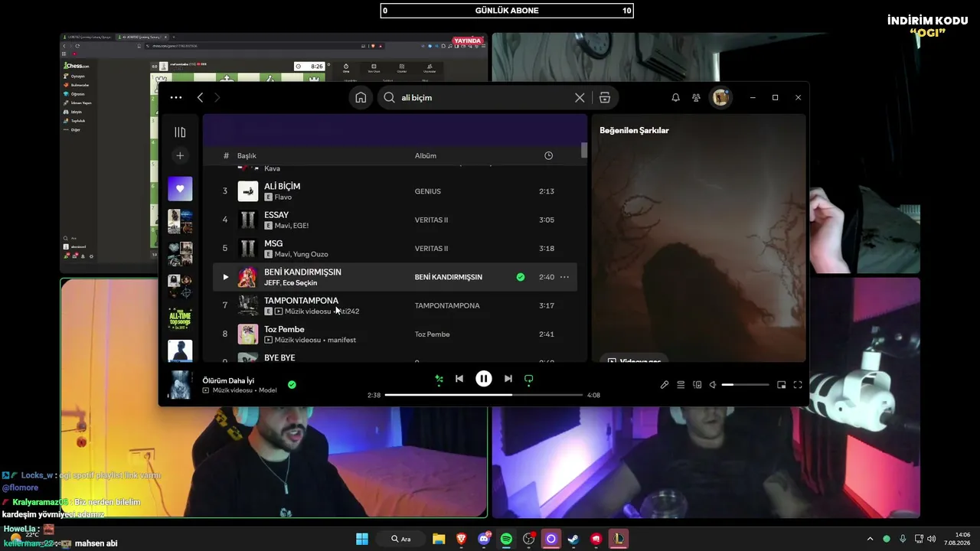Expand Your Library sidebar
Viewport: 980px width, 551px height.
[180, 132]
